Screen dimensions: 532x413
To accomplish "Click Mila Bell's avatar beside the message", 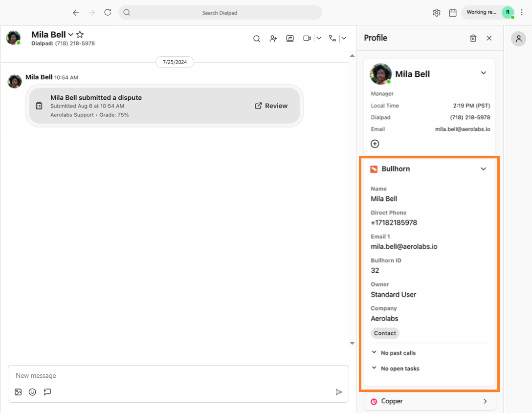I will pyautogui.click(x=15, y=82).
